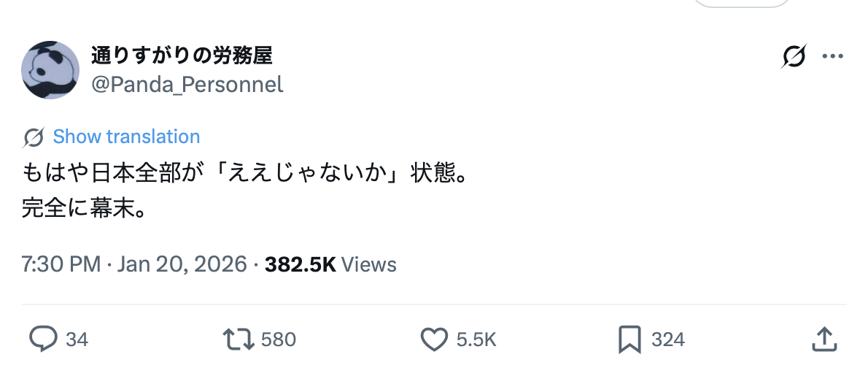This screenshot has width=868, height=368.
Task: Click the 34 replies count
Action: tap(77, 339)
